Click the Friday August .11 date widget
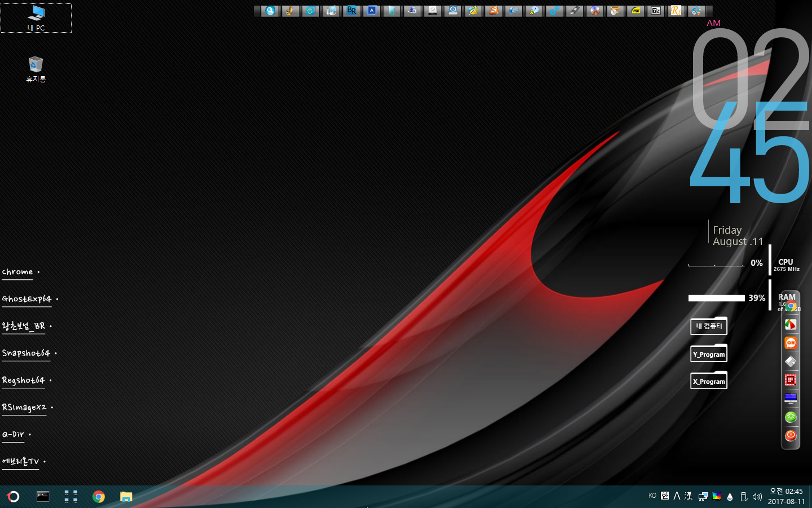812x508 pixels. 738,236
